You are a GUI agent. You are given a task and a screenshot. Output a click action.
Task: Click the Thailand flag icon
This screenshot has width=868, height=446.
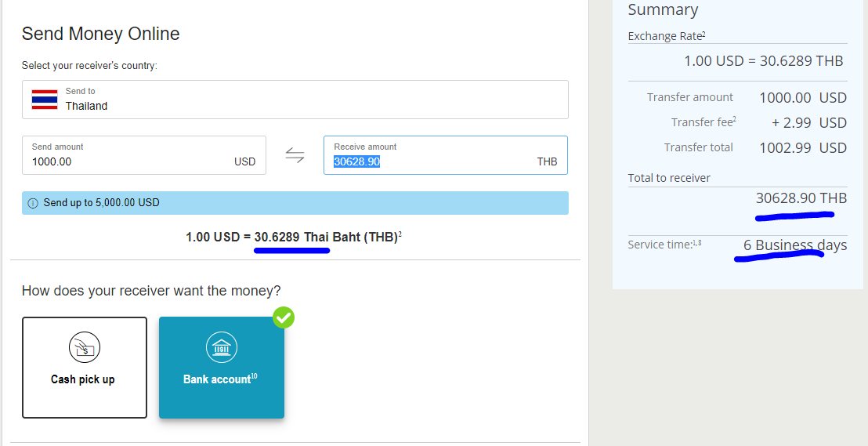44,100
